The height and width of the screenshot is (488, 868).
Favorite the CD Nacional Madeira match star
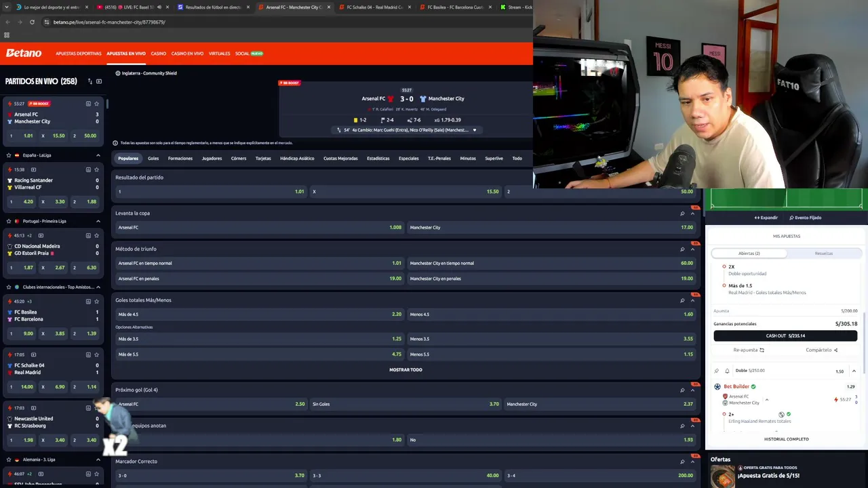97,235
